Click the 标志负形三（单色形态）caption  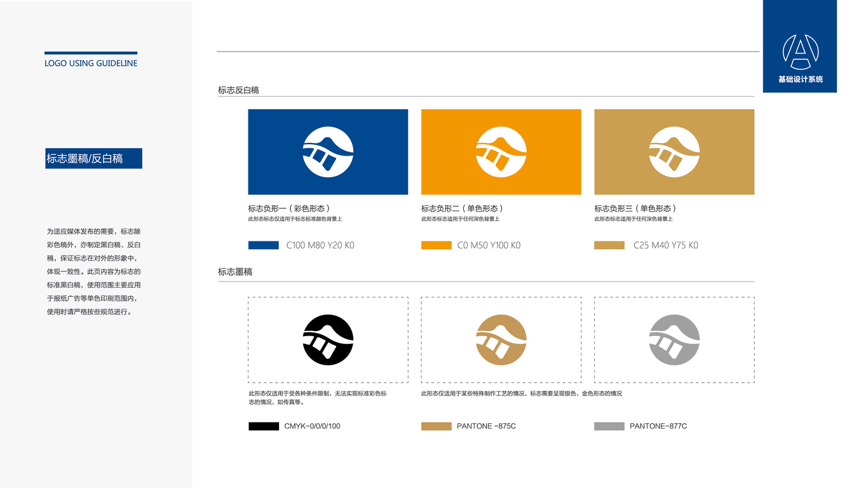pyautogui.click(x=636, y=208)
